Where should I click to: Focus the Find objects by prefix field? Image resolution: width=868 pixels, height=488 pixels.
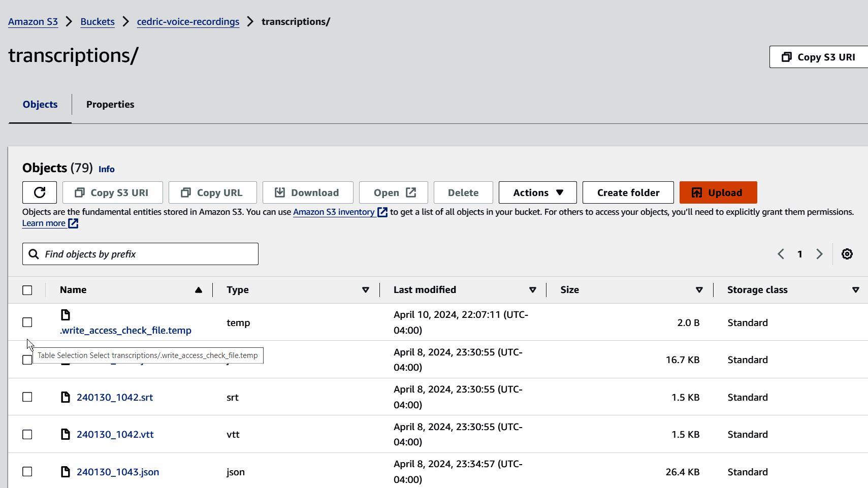click(x=147, y=254)
